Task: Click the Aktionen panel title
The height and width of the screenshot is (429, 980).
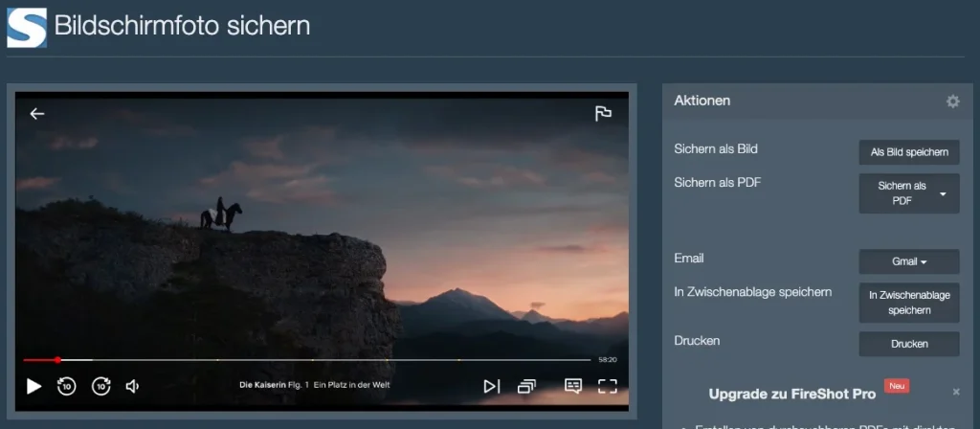Action: pyautogui.click(x=702, y=101)
